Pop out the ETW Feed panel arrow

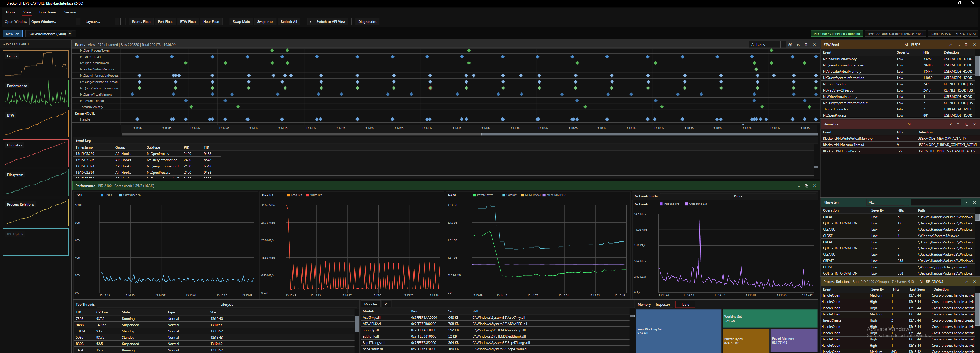click(x=950, y=45)
